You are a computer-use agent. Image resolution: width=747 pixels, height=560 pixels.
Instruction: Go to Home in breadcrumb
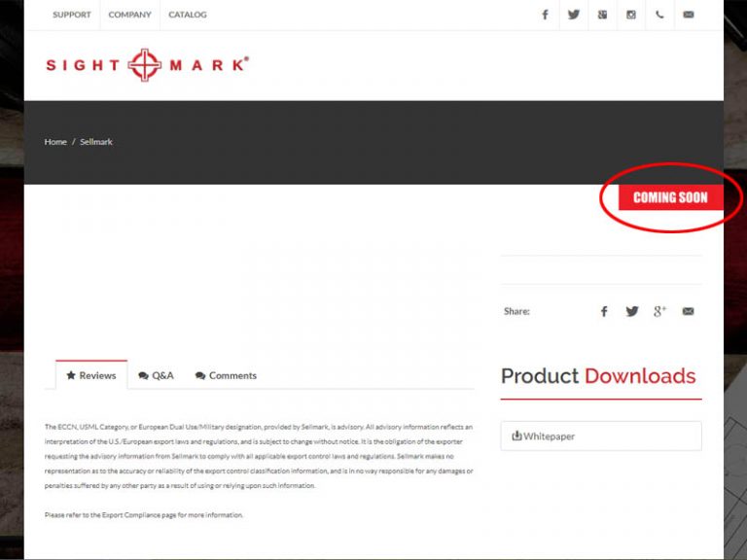pos(55,142)
